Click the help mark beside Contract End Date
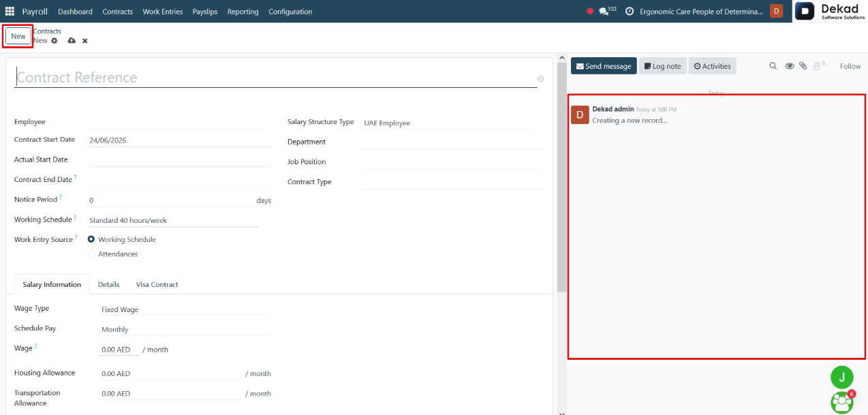The image size is (868, 415). point(75,177)
